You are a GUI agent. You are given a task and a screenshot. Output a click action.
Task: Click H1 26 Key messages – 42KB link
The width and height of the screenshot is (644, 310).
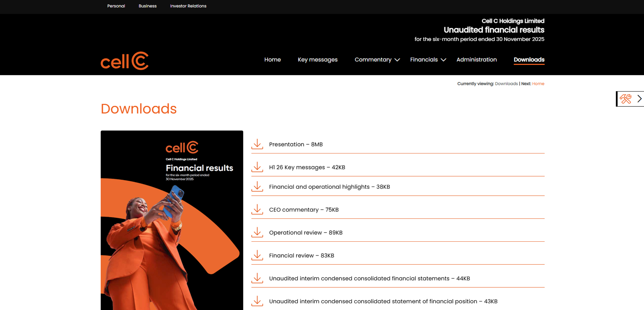pos(307,167)
